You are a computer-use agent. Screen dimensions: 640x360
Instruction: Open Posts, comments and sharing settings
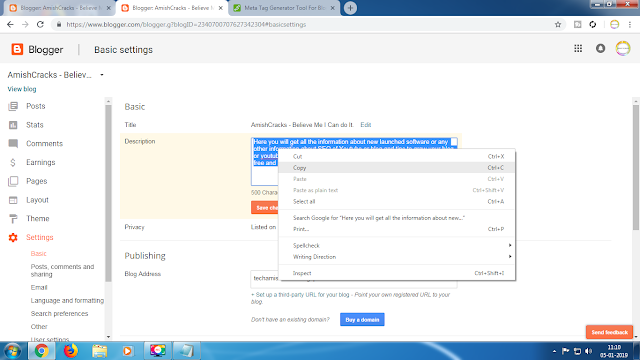point(62,270)
